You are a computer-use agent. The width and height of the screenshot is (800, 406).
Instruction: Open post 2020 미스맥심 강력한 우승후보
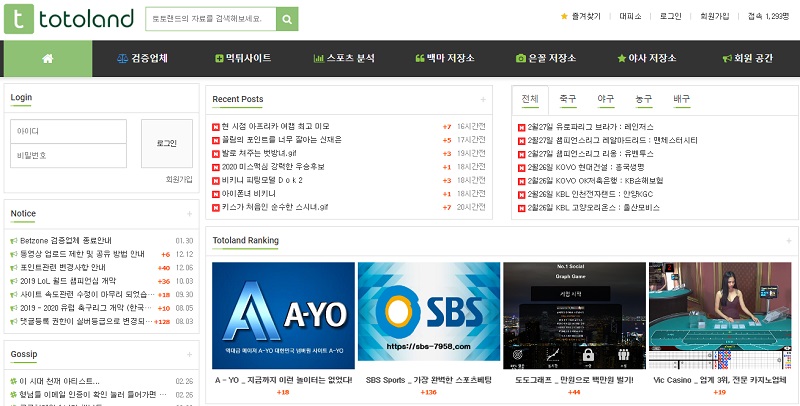273,167
